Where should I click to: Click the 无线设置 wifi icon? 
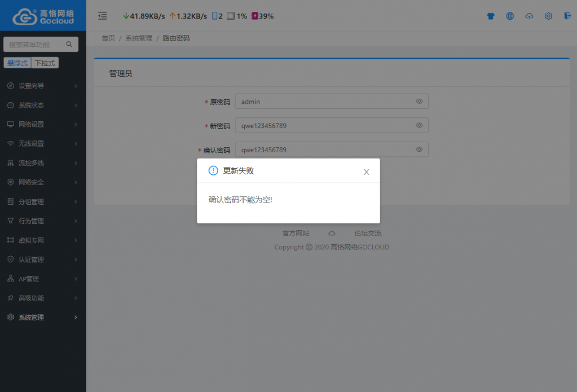11,144
